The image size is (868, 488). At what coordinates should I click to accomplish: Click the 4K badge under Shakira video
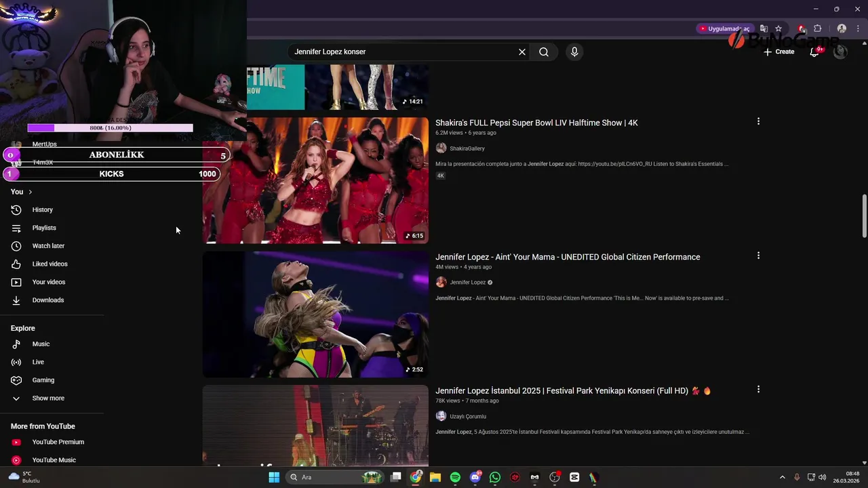click(441, 176)
